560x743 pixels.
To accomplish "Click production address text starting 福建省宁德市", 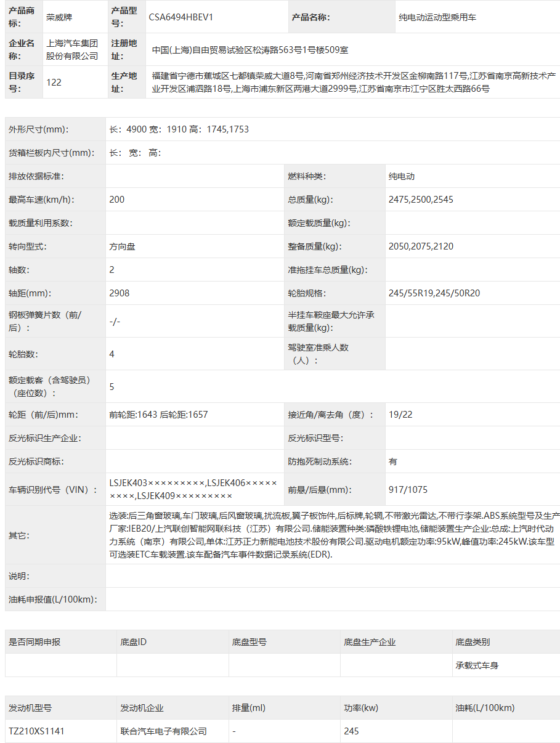I will [354, 82].
